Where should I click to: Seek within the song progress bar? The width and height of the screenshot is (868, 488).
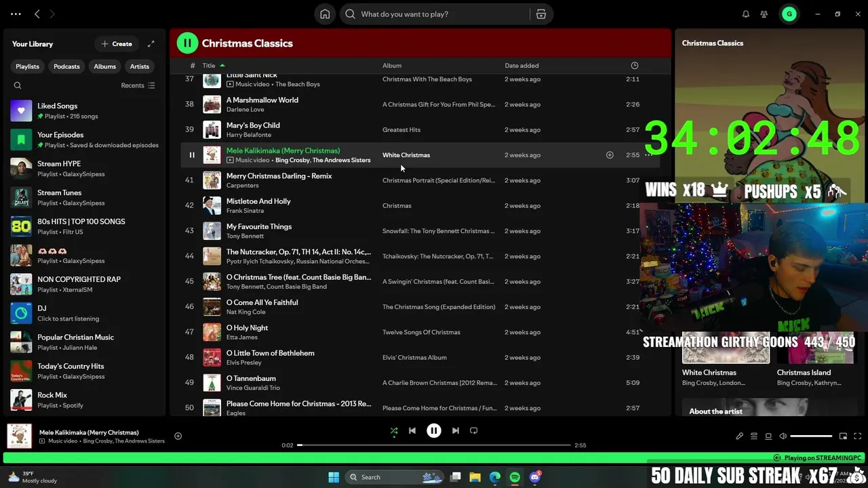point(434,445)
